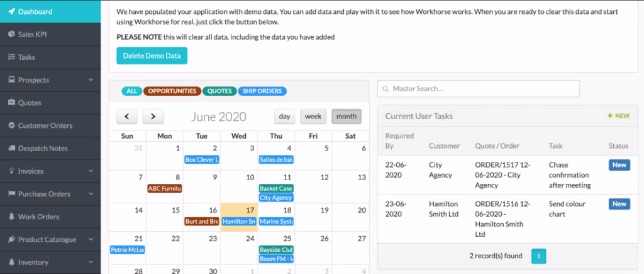This screenshot has width=644, height=274.
Task: Go to previous month in calendar
Action: point(127,117)
